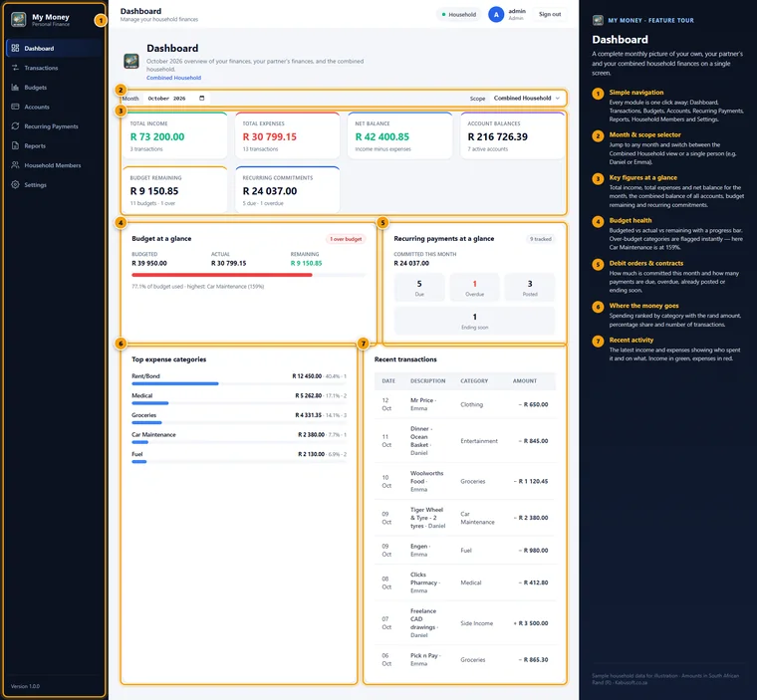Click the dashboard page logo thumbnail
Image resolution: width=757 pixels, height=700 pixels.
(x=131, y=62)
